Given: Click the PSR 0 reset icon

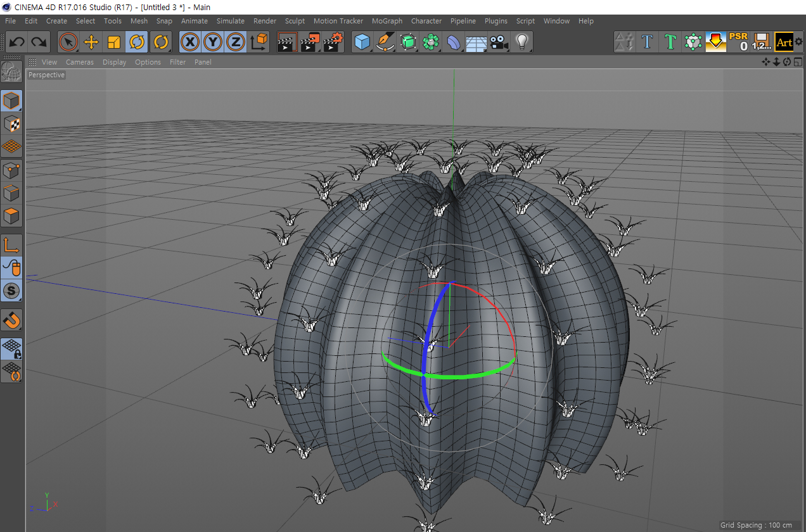Looking at the screenshot, I should click(x=738, y=42).
